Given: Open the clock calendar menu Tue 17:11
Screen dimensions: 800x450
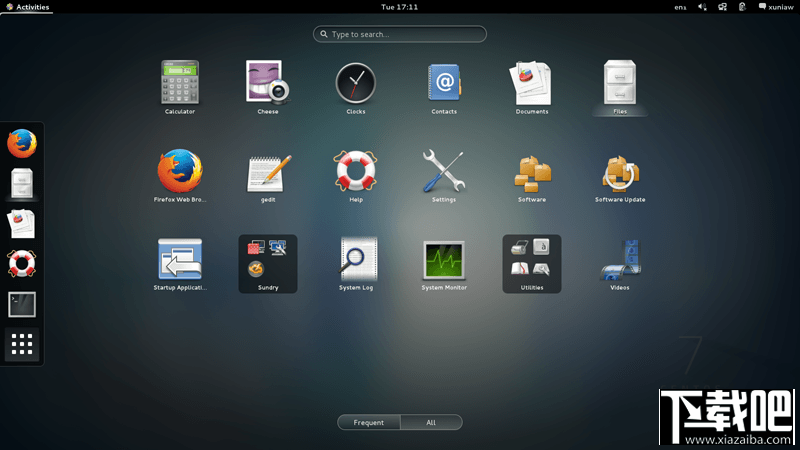Looking at the screenshot, I should coord(399,7).
